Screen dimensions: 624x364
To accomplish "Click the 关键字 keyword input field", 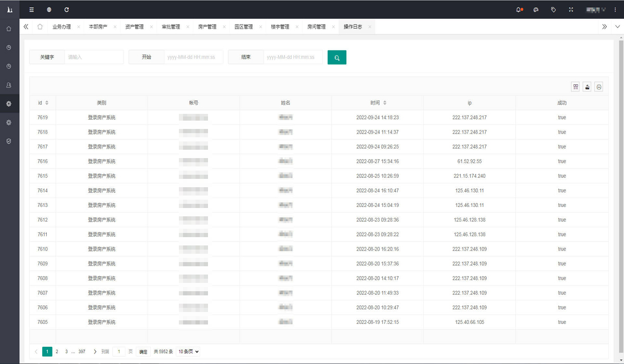I will coord(94,57).
